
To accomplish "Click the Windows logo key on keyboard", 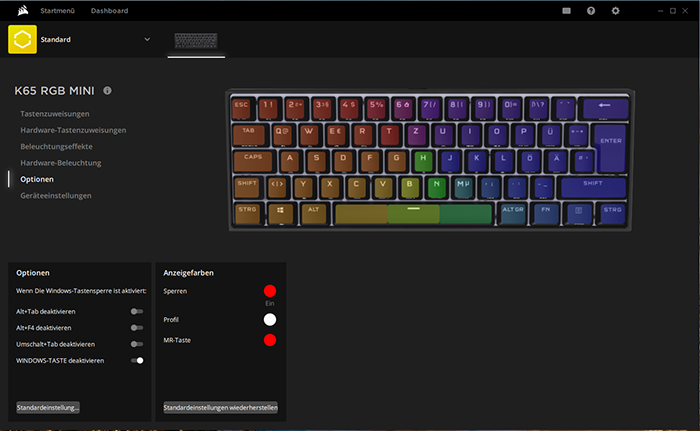I will point(280,213).
